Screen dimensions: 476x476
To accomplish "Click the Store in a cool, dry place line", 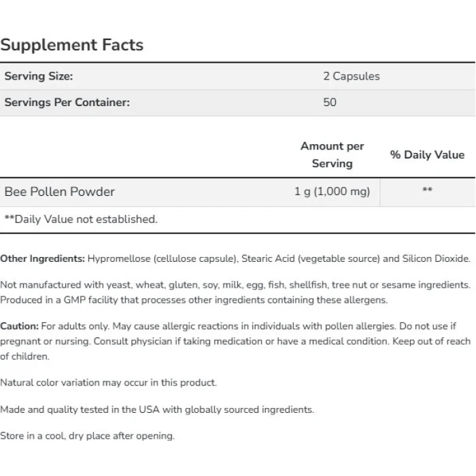I will point(87,436).
